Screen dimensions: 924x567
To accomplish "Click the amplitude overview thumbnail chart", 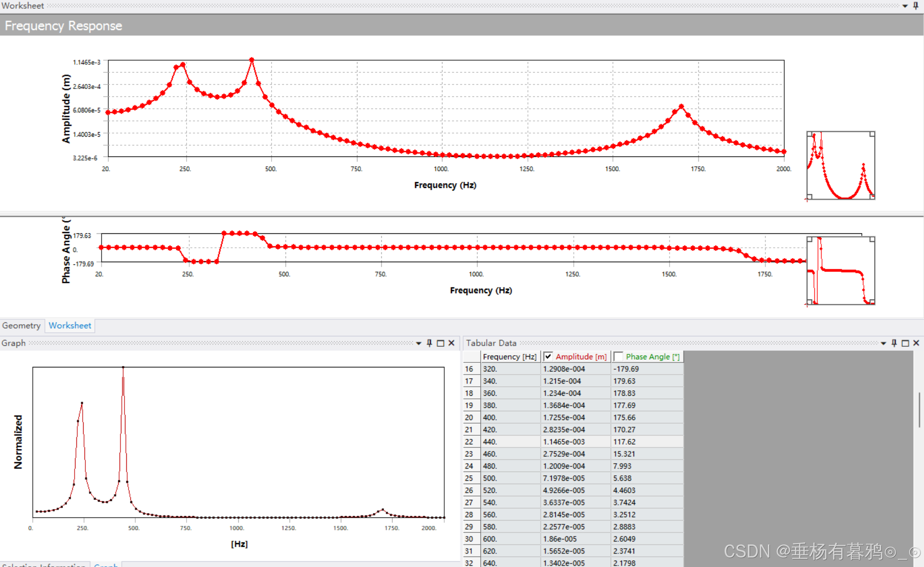I will pos(840,165).
